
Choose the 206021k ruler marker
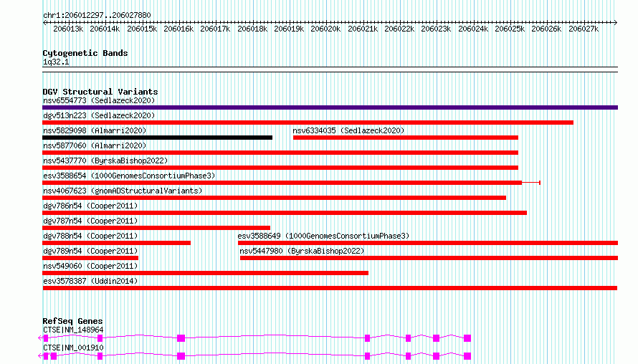pos(363,29)
